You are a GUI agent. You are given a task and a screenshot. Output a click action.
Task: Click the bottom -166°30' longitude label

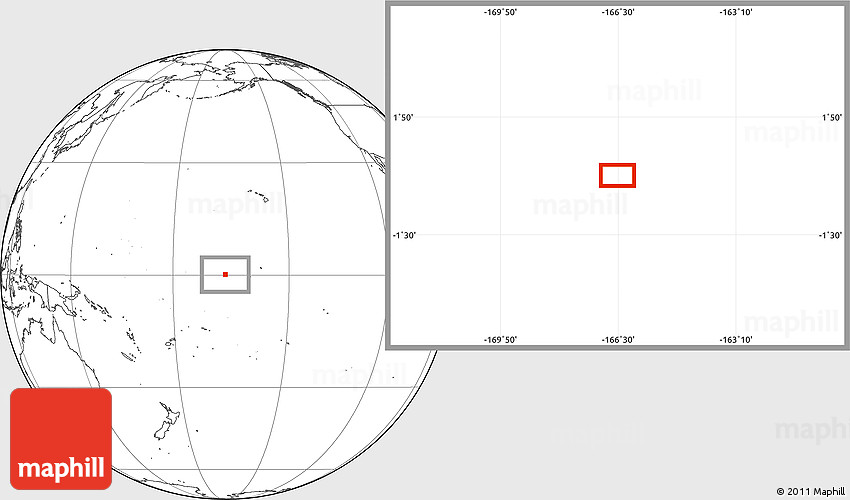tap(617, 340)
